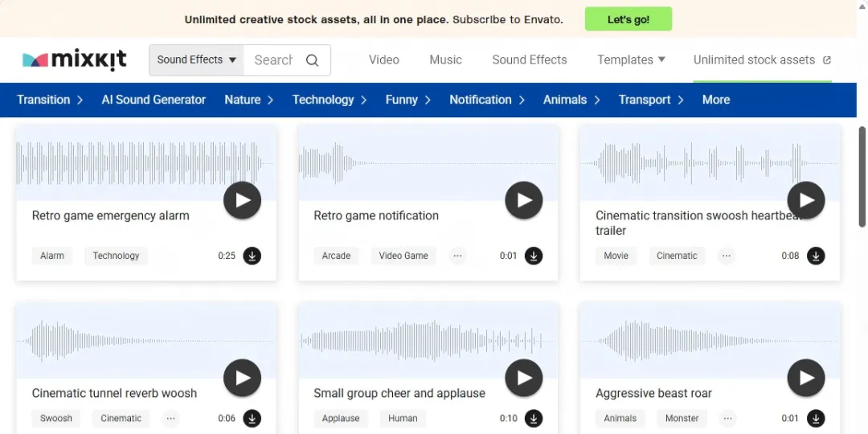The width and height of the screenshot is (868, 434).
Task: Click the search magnifier icon
Action: [x=312, y=60]
